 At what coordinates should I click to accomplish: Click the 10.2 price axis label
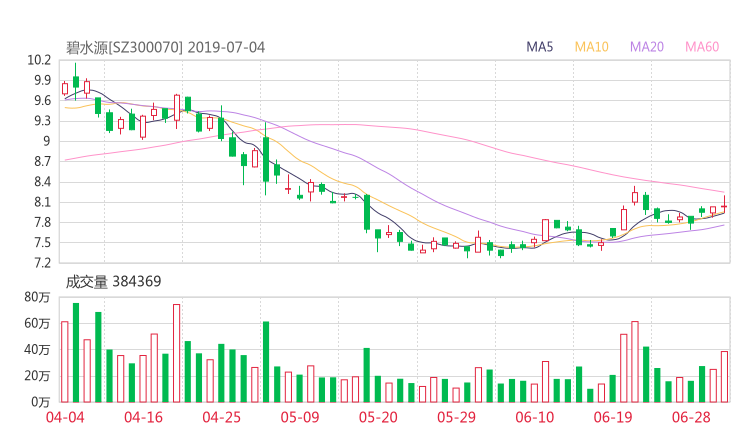pyautogui.click(x=39, y=60)
